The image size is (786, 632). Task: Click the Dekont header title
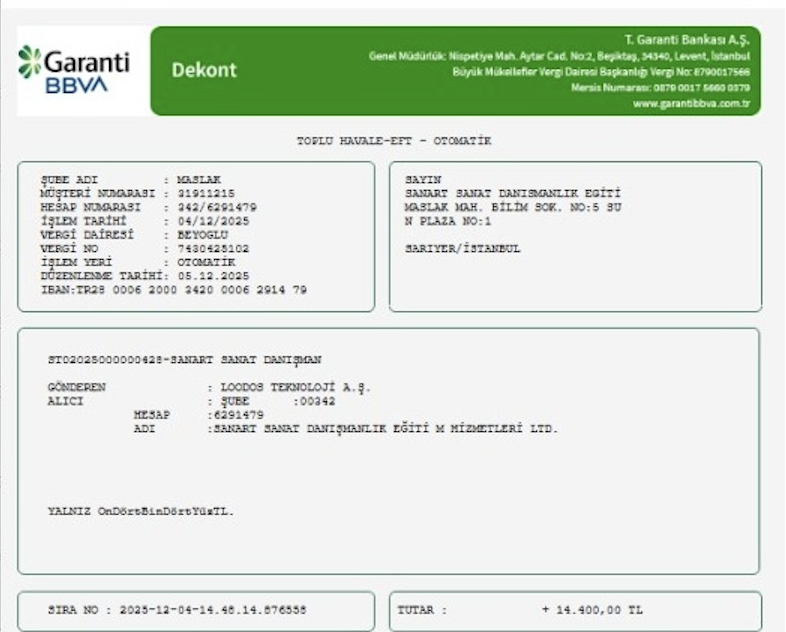coord(204,70)
